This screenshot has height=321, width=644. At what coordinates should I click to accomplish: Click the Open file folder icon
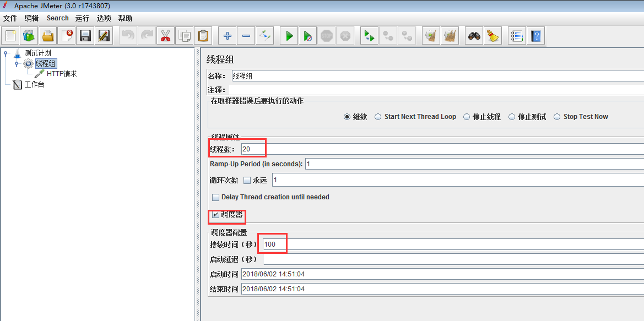point(47,36)
